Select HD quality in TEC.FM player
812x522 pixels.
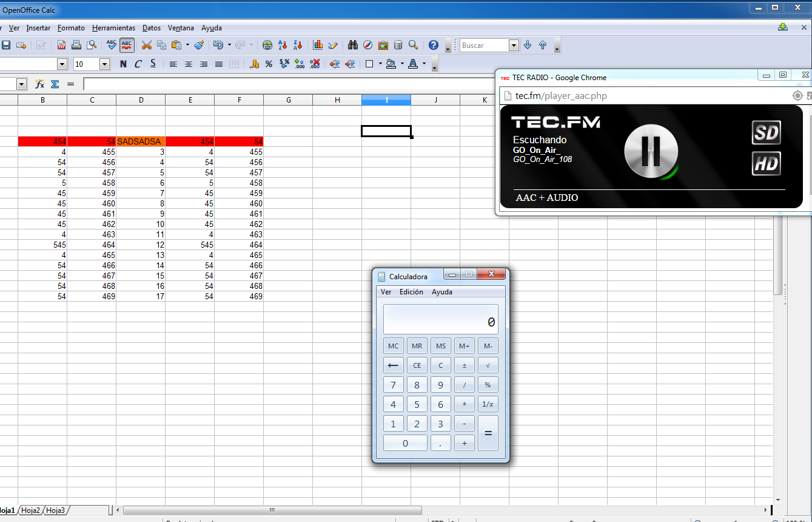[766, 163]
